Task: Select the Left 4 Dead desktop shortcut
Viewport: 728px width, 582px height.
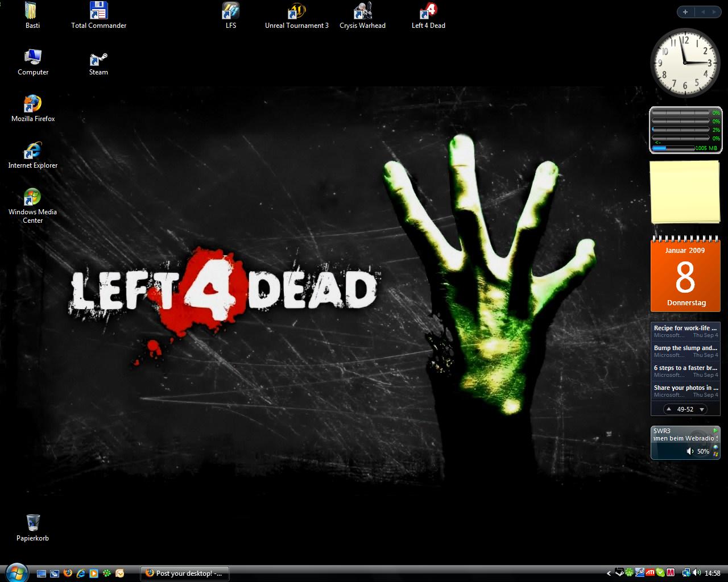Action: coord(428,15)
